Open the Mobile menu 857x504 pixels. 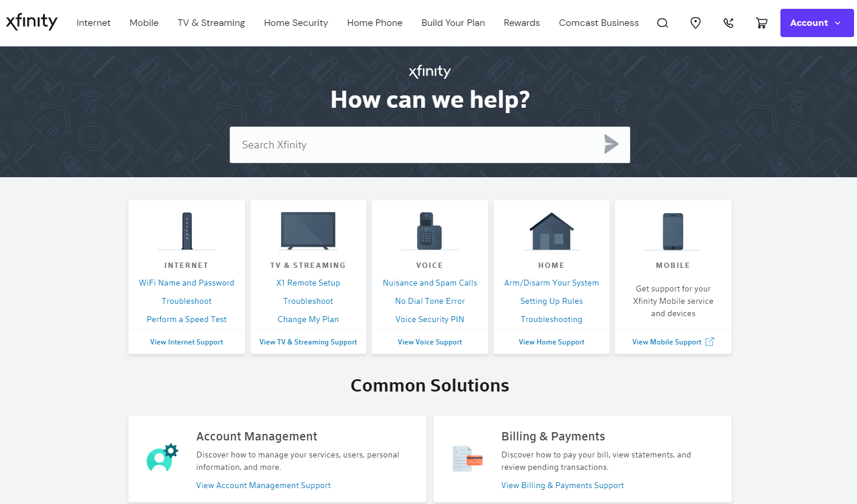tap(144, 23)
